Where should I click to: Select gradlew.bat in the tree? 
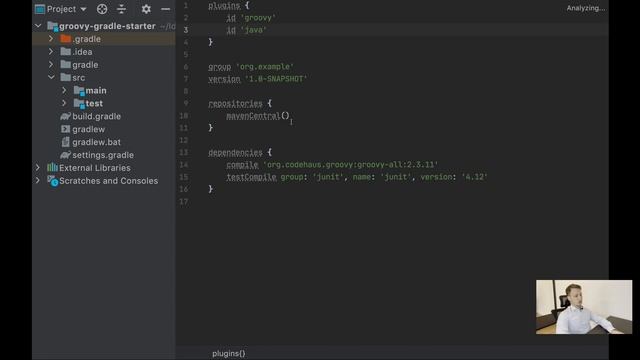click(96, 142)
